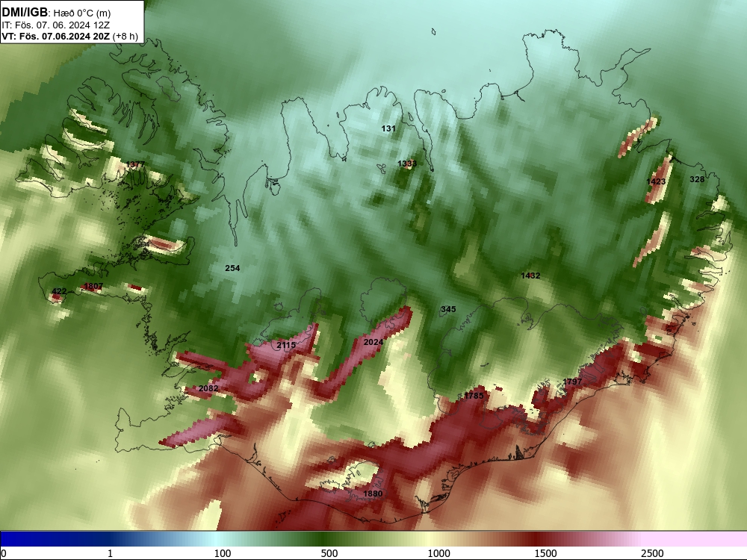Click the 254 value in the west
Screen dimensions: 747x560
(x=232, y=268)
